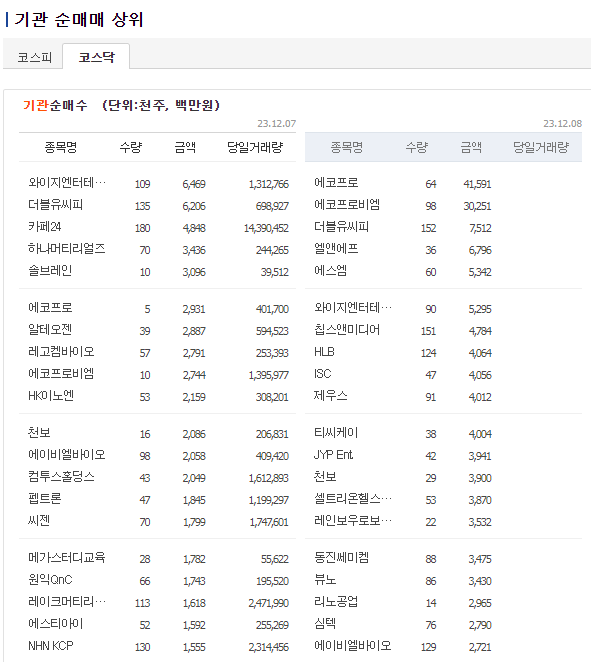This screenshot has width=591, height=662.
Task: Open 원익QnC stock link
Action: click(50, 580)
